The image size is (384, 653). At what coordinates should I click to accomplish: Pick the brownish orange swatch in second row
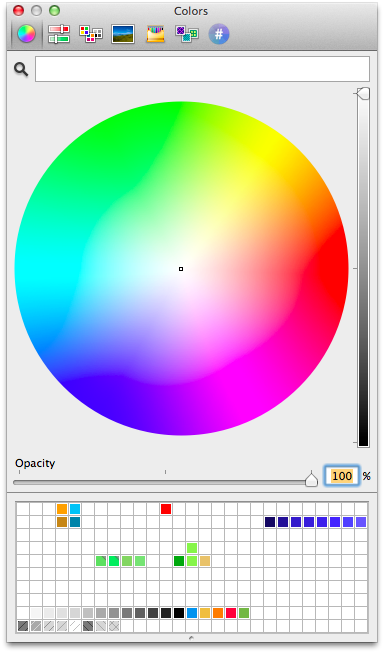click(62, 522)
